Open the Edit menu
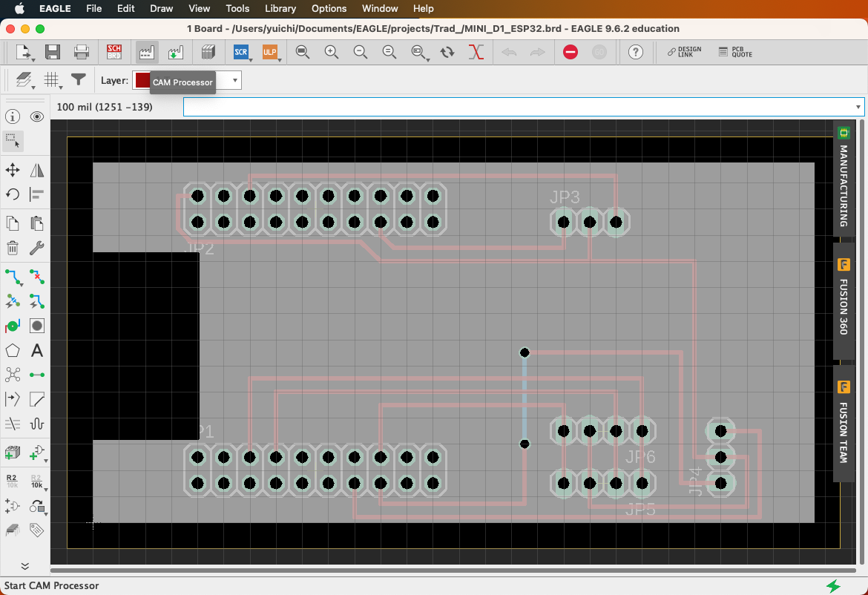 (x=125, y=8)
